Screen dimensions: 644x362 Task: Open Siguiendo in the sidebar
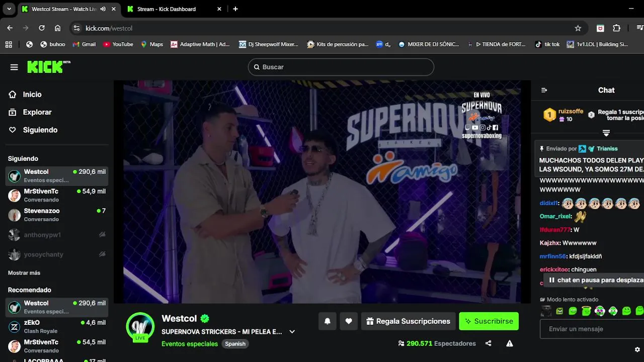coord(40,130)
